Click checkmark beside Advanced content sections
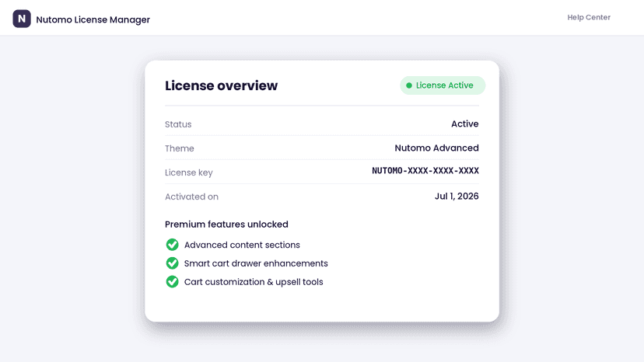 (172, 245)
